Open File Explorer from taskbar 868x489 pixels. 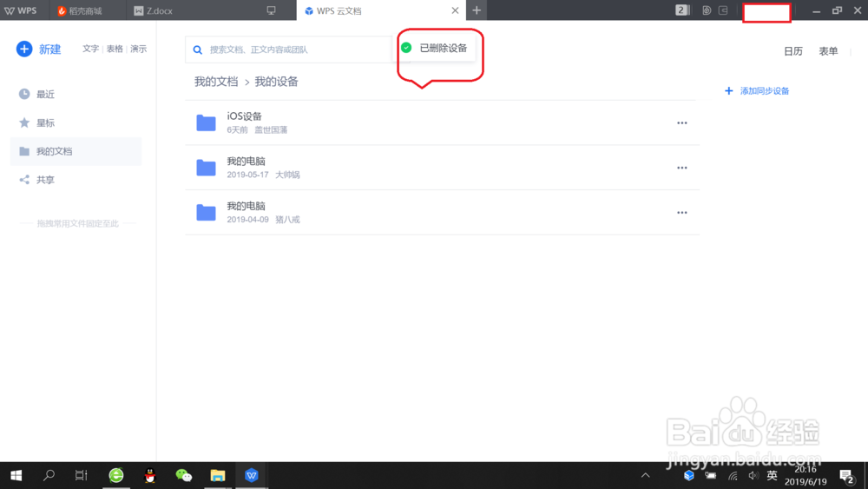[x=218, y=475]
